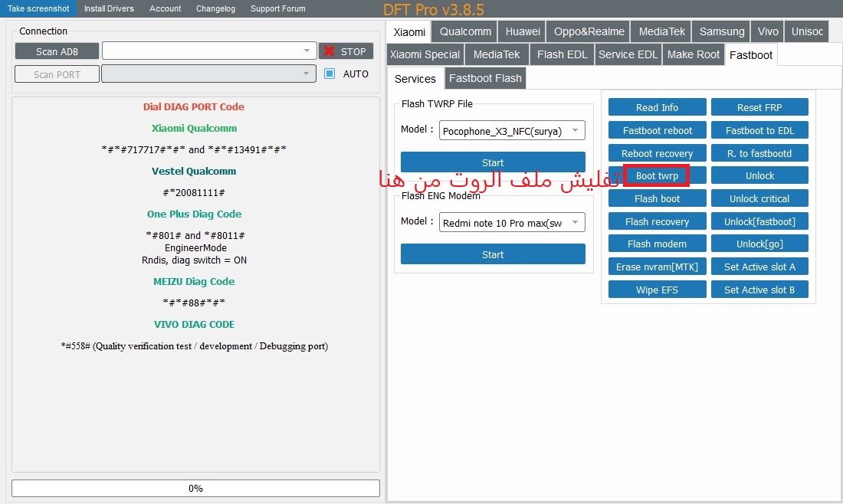Open the Xiaomi Special sub-tab
The width and height of the screenshot is (843, 504).
(425, 54)
